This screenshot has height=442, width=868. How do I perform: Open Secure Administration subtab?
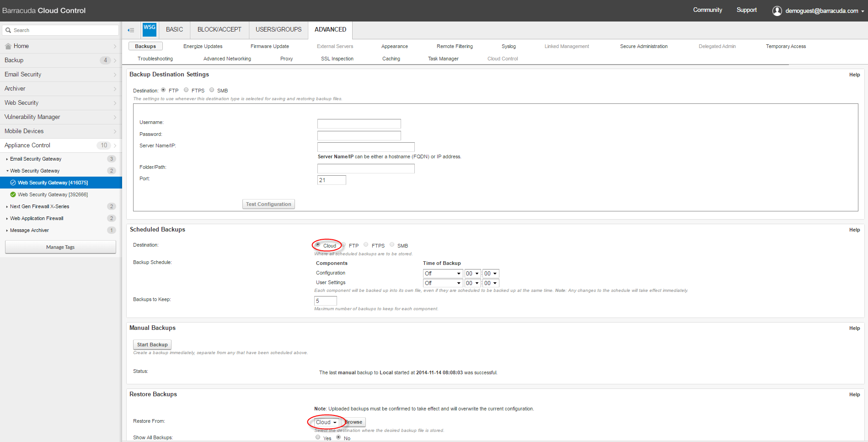644,46
